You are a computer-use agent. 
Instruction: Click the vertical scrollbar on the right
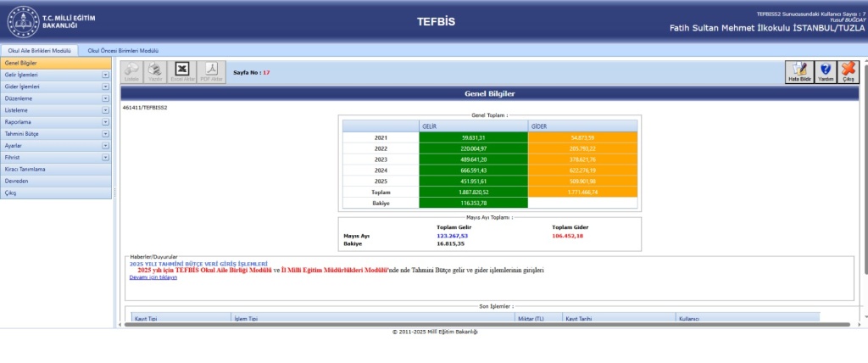tap(863, 170)
